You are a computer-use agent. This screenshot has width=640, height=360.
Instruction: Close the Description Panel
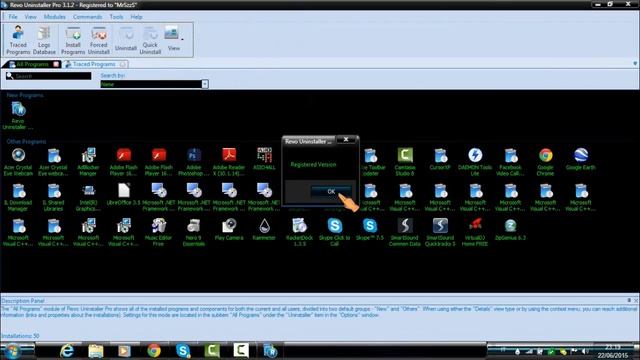point(636,300)
